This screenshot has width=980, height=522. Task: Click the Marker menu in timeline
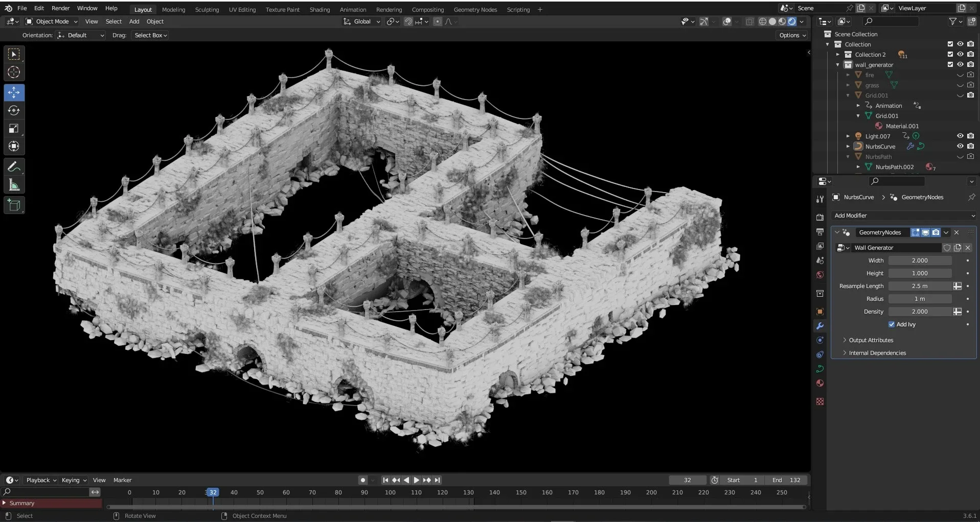coord(122,480)
